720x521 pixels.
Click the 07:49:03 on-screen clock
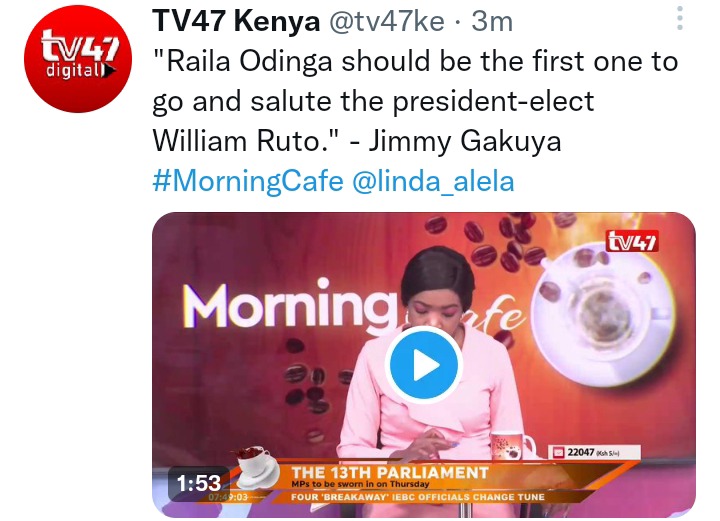228,497
